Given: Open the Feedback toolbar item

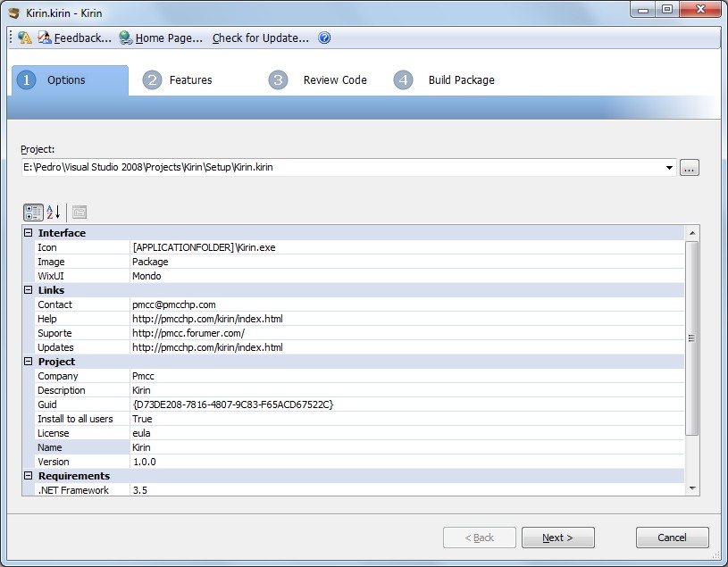Looking at the screenshot, I should pyautogui.click(x=75, y=38).
